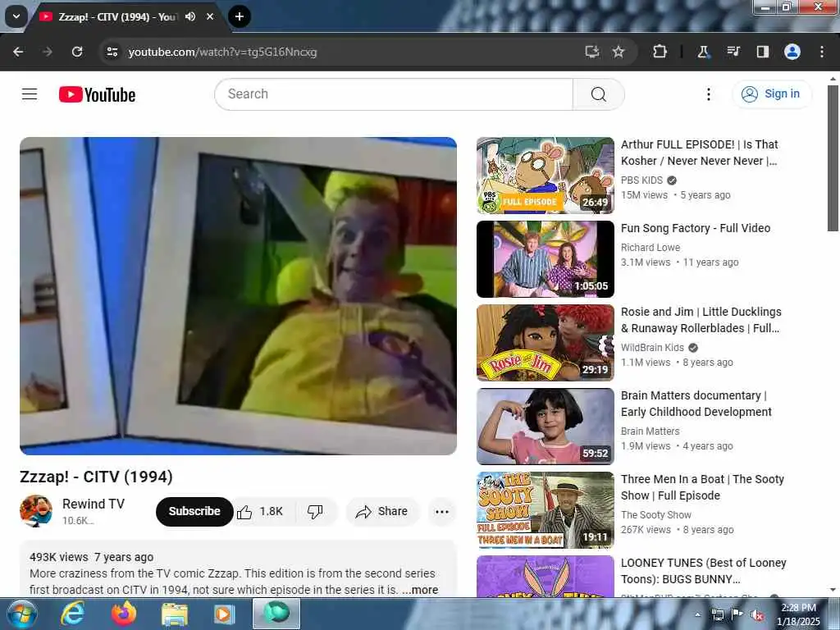Open the taskbar clock 2:28 PM
Viewport: 840px width, 630px height.
click(x=798, y=614)
